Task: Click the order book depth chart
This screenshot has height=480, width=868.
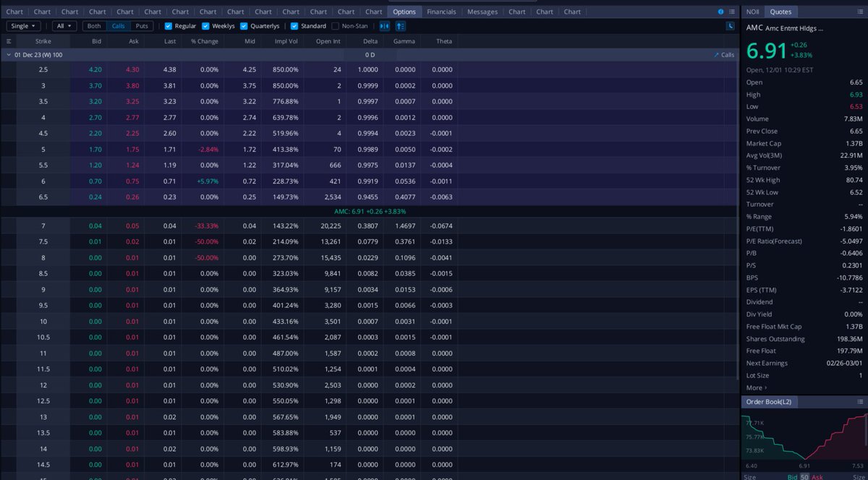Action: pos(804,437)
